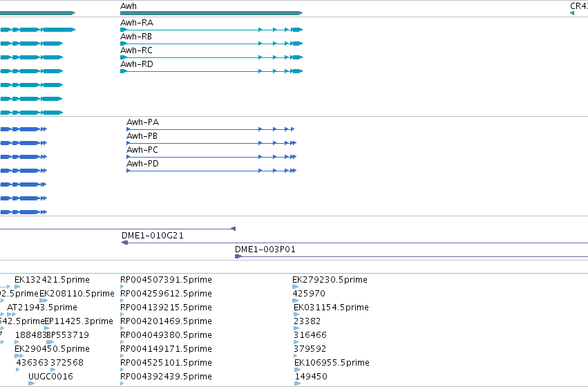Select the EK031154.5prime label
Image resolution: width=588 pixels, height=387 pixels.
pyautogui.click(x=331, y=308)
